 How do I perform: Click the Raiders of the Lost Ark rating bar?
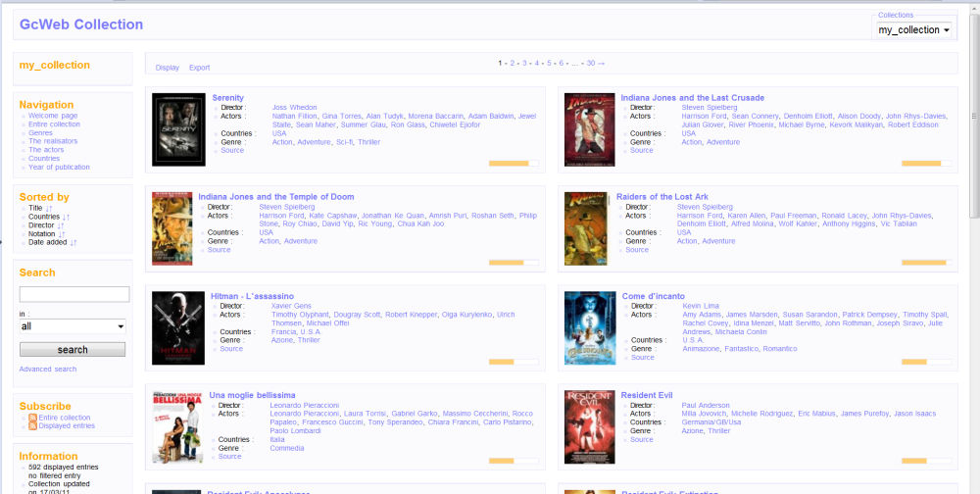tap(926, 263)
